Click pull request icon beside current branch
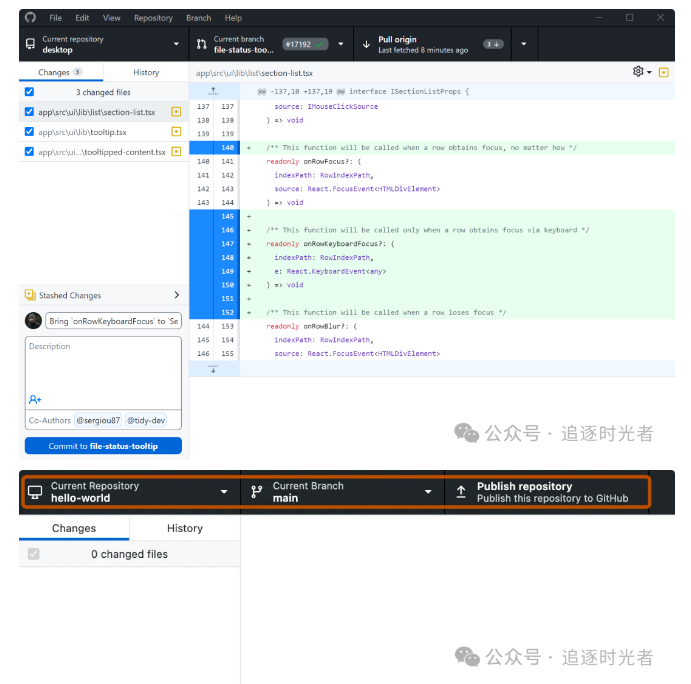691x684 pixels. [x=201, y=44]
